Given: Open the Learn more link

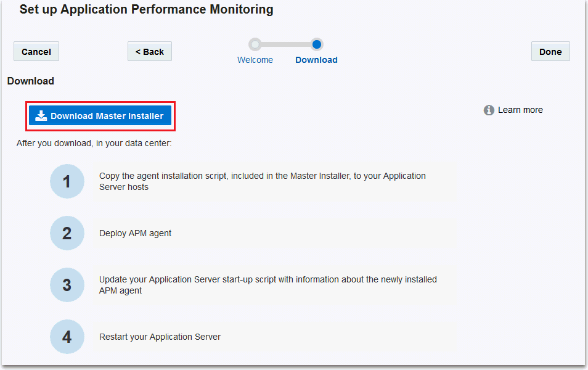Looking at the screenshot, I should click(520, 110).
